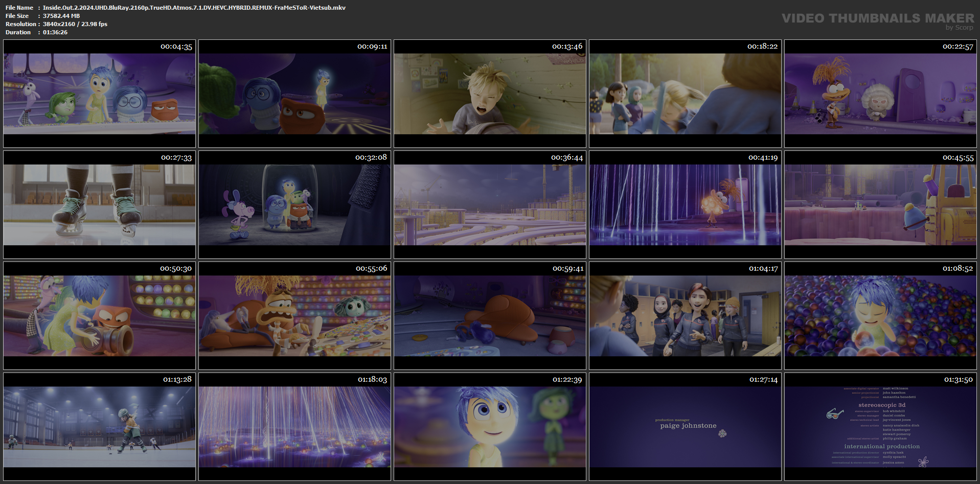Click the File Name label

point(19,8)
